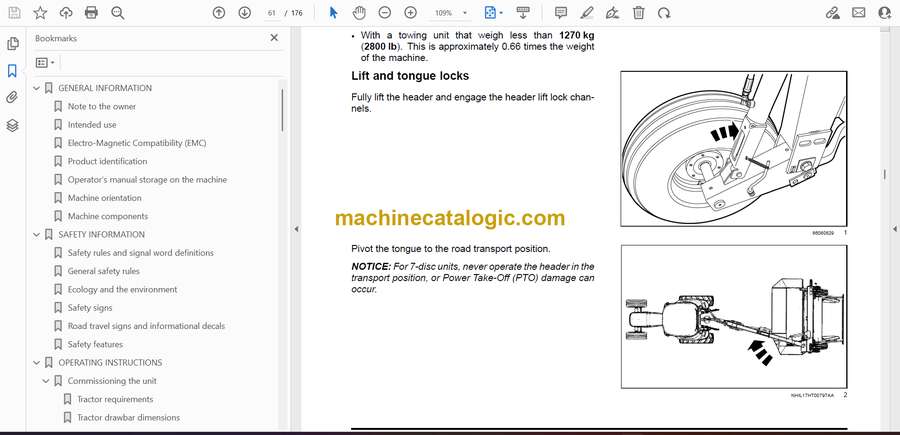Add a comment with the sticky note icon
The image size is (900, 435).
(561, 13)
